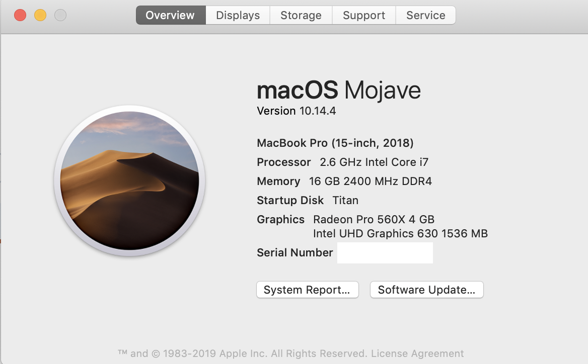Click the Processor label
Image resolution: width=588 pixels, height=364 pixels.
[283, 162]
